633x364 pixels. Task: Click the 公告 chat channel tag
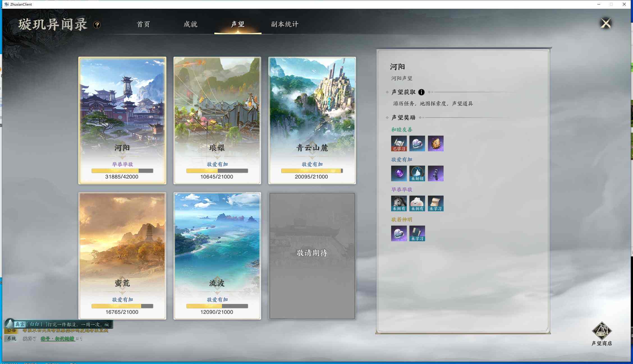[12, 330]
